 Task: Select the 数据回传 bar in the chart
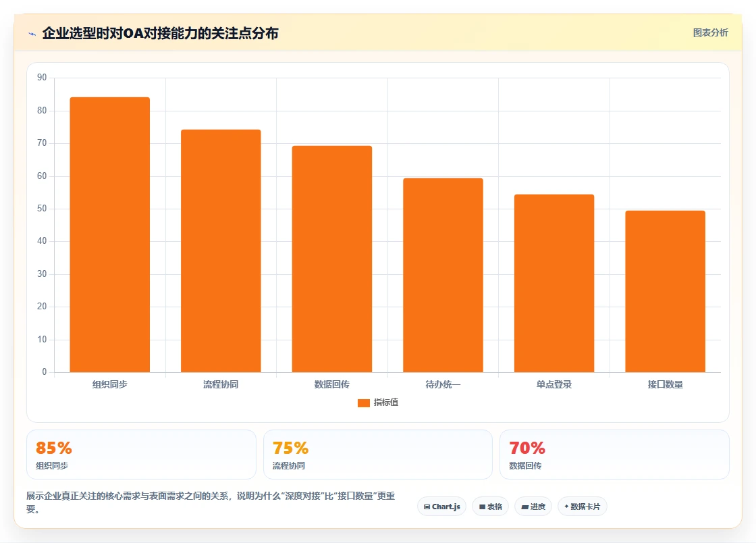[x=331, y=259]
